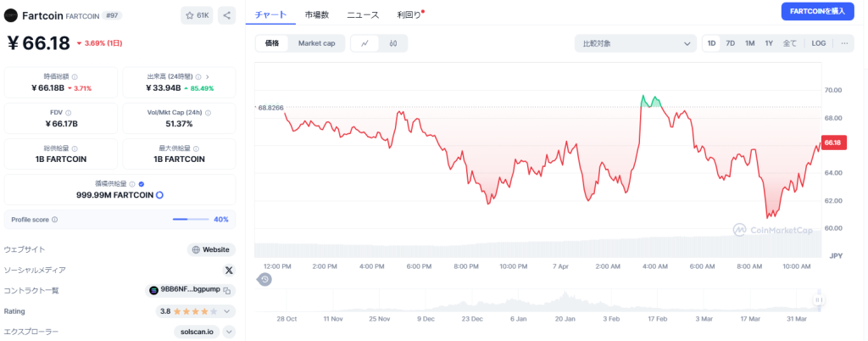Expand the explorers list chevron

pyautogui.click(x=229, y=332)
